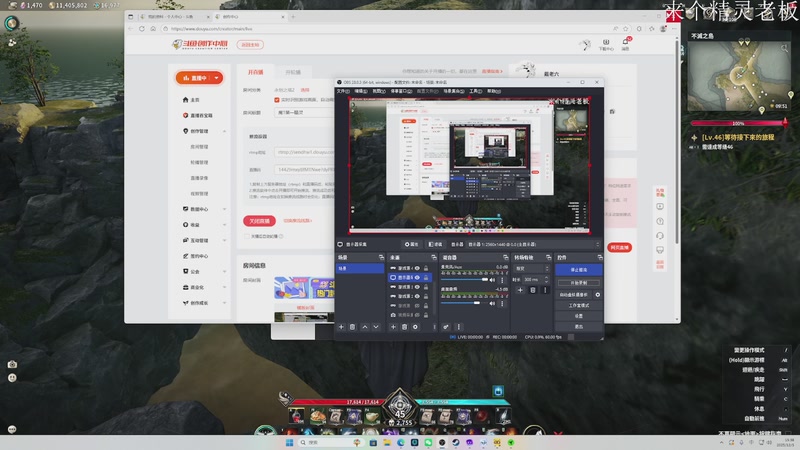800x450 pixels.
Task: Open WeChat from the Windows taskbar
Action: [428, 442]
